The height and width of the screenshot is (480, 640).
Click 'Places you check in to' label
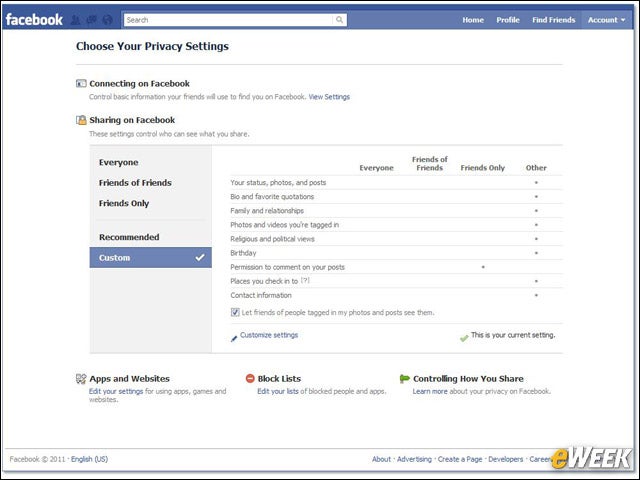click(264, 281)
